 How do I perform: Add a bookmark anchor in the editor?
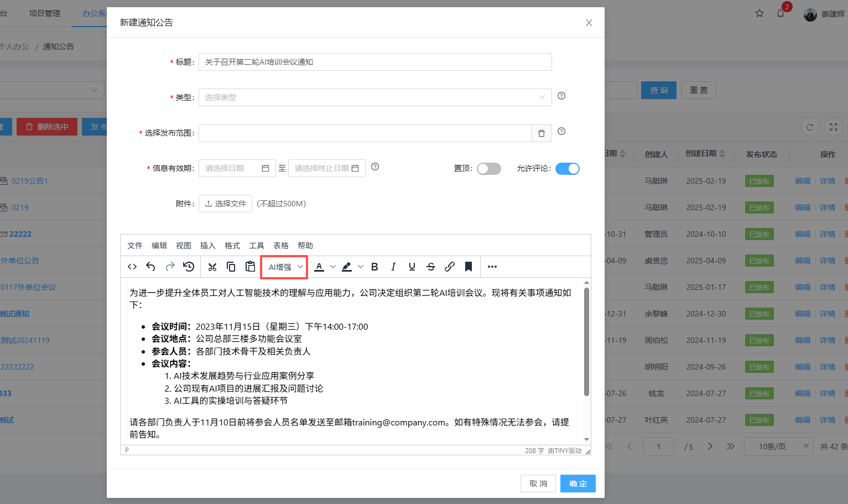pyautogui.click(x=468, y=267)
